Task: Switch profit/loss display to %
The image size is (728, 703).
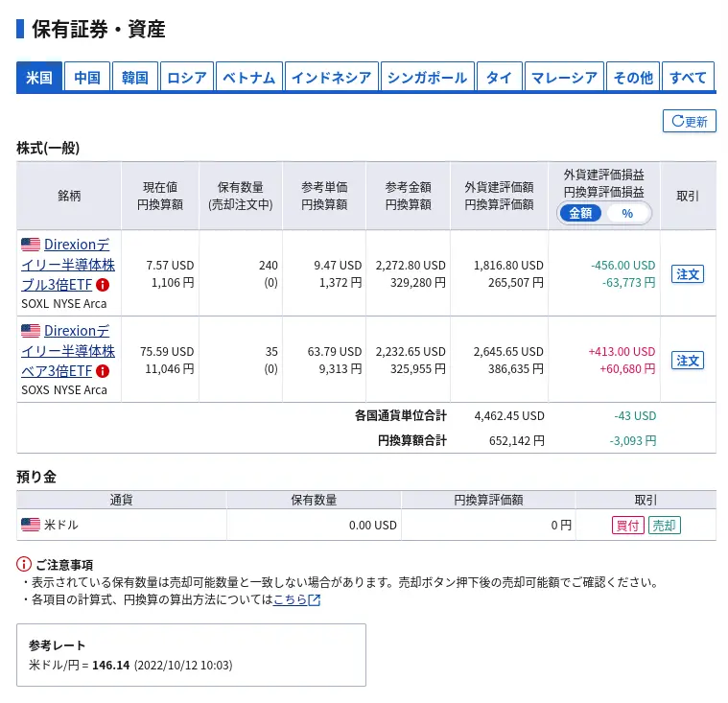Action: 627,213
